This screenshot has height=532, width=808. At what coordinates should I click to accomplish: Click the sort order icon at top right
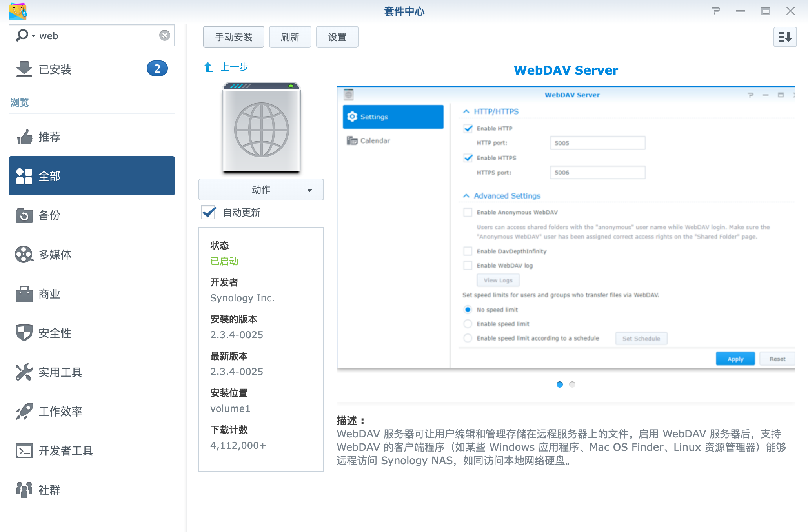pyautogui.click(x=784, y=37)
